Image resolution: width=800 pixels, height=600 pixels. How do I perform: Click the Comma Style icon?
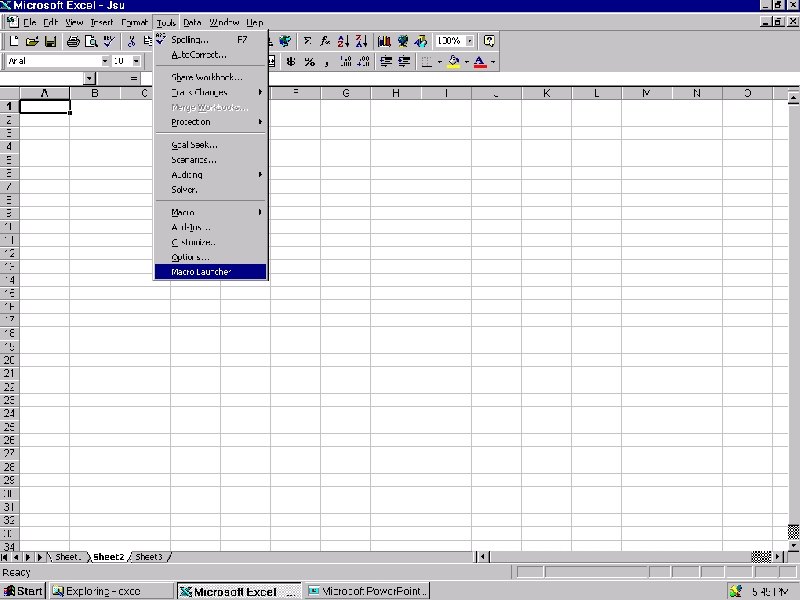coord(327,62)
